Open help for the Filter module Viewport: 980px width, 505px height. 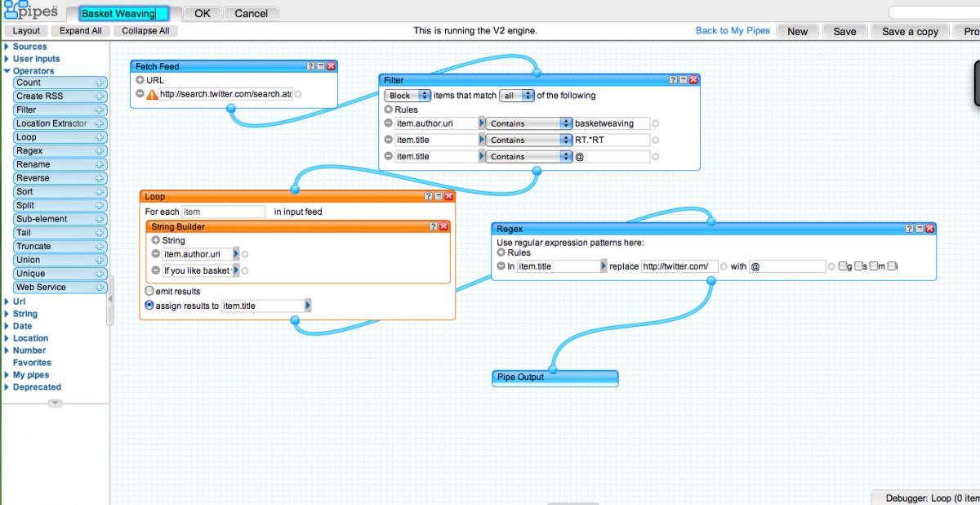(x=674, y=80)
